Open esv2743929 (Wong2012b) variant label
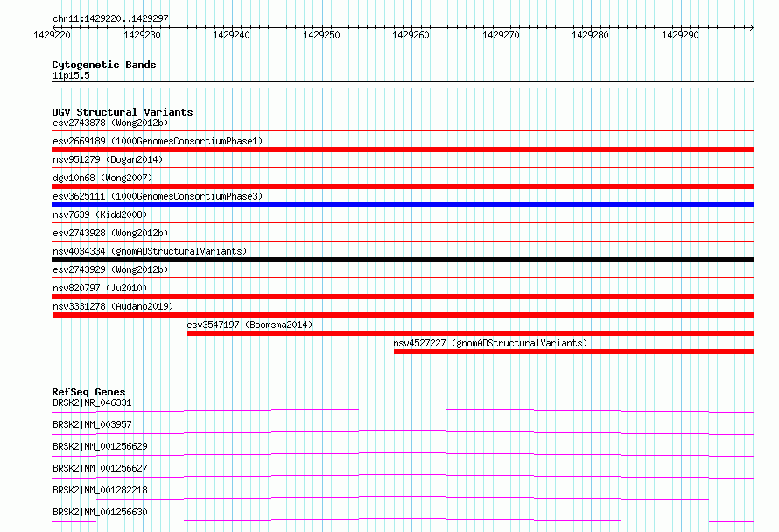The width and height of the screenshot is (779, 532). point(110,269)
